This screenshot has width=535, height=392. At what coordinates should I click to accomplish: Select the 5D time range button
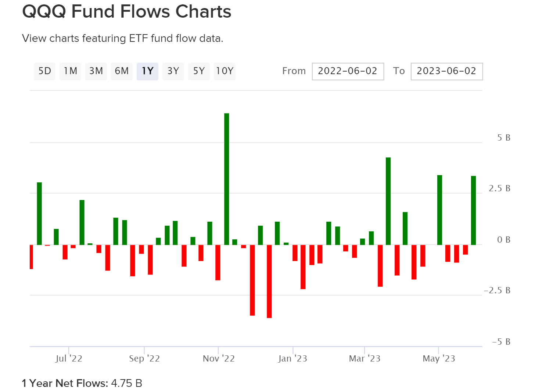44,71
